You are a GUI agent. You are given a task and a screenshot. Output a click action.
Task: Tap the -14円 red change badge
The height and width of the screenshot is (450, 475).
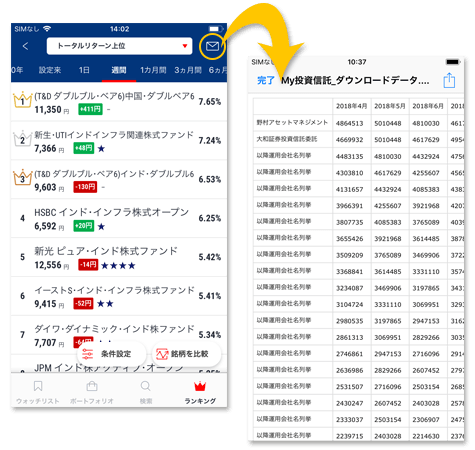coord(88,265)
